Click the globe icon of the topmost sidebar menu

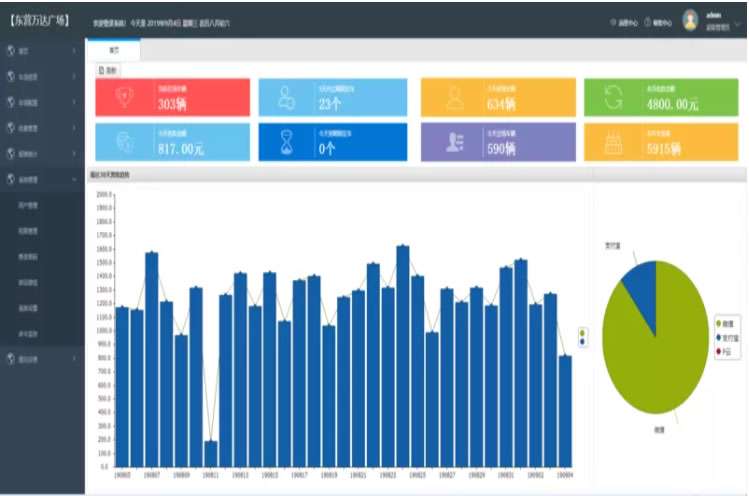click(11, 50)
